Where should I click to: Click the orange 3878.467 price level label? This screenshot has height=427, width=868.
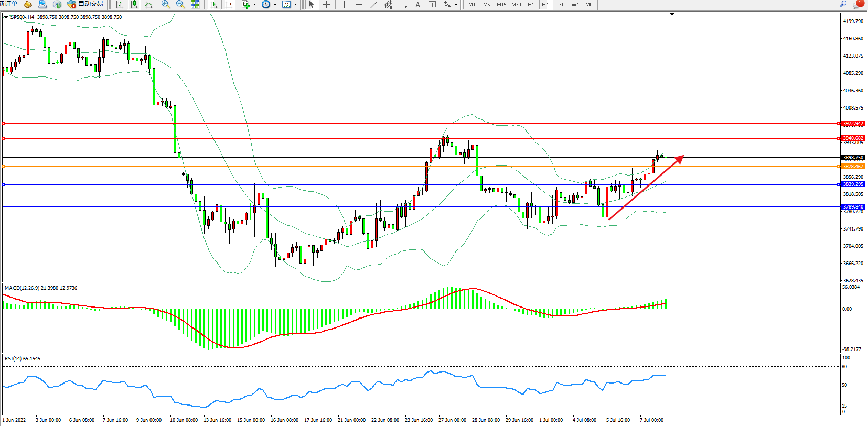tap(853, 167)
